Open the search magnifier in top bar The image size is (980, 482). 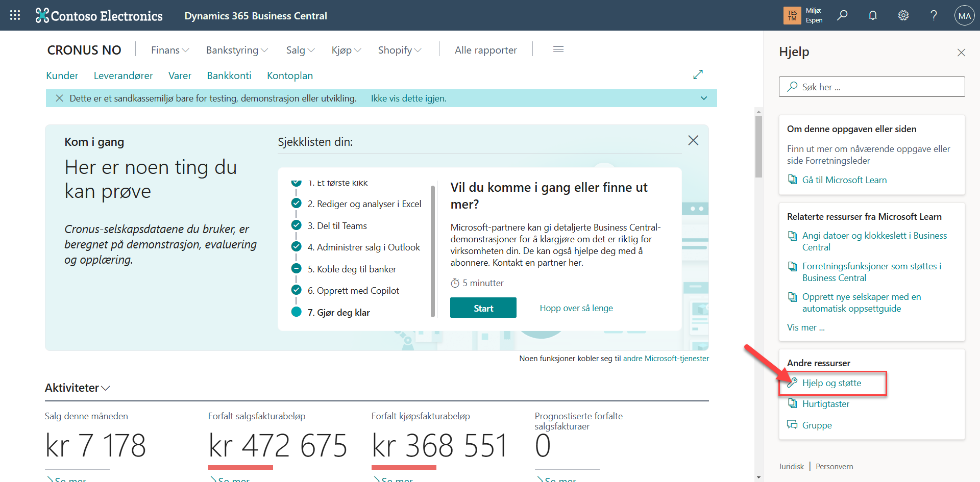[x=842, y=15]
